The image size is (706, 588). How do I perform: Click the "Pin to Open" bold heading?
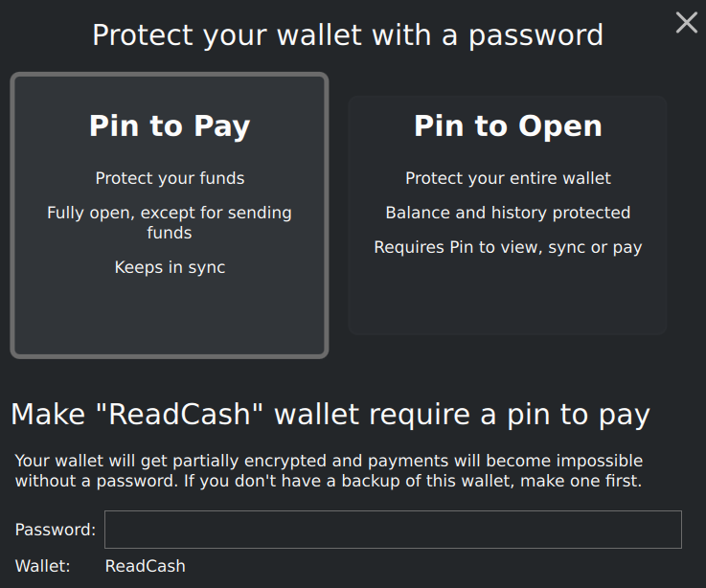pos(508,126)
